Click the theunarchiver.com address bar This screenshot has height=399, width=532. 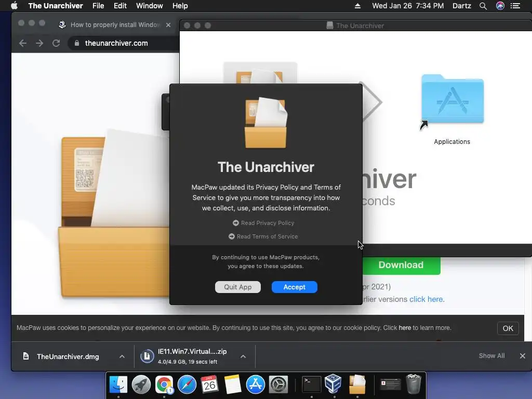pyautogui.click(x=116, y=43)
